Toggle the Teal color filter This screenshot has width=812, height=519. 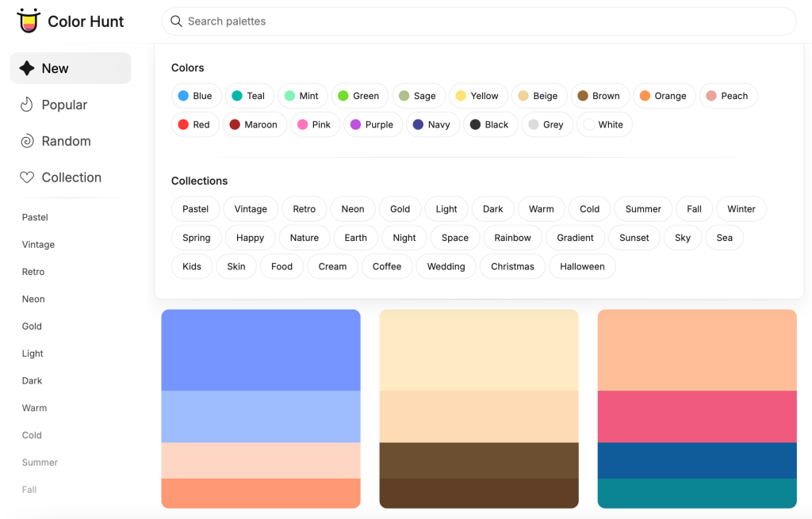pos(249,95)
